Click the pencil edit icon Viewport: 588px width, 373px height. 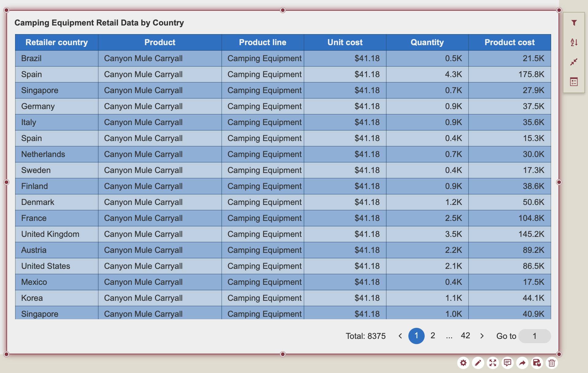point(478,363)
